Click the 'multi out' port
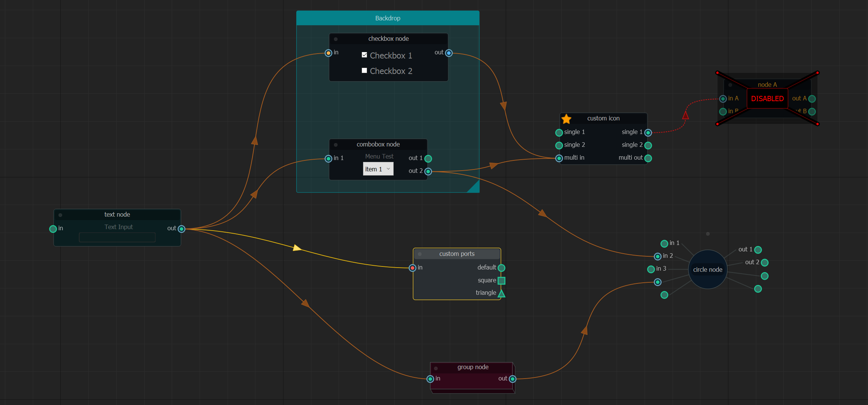 coord(648,159)
